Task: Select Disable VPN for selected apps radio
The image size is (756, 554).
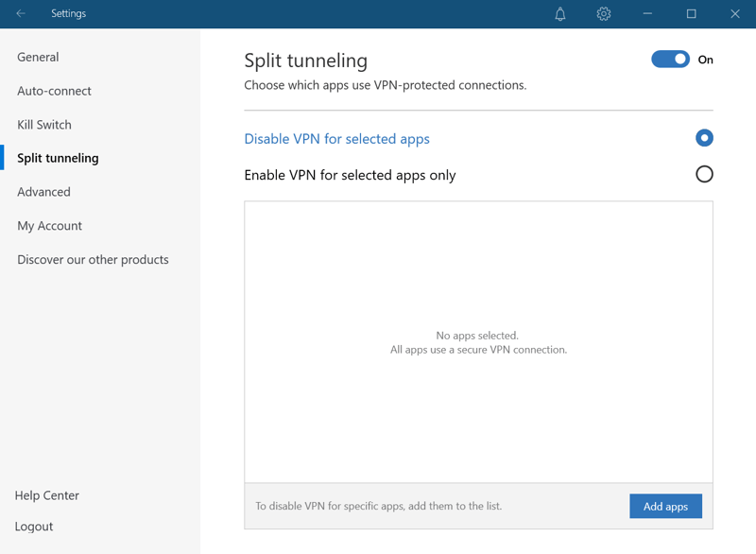Action: 704,138
